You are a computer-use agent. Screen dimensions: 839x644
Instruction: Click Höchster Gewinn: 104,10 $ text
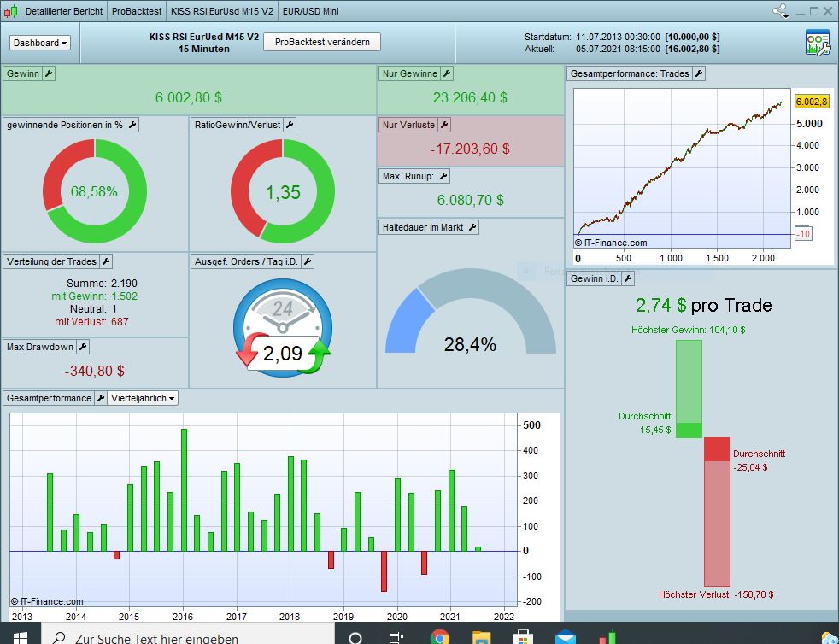pos(688,330)
